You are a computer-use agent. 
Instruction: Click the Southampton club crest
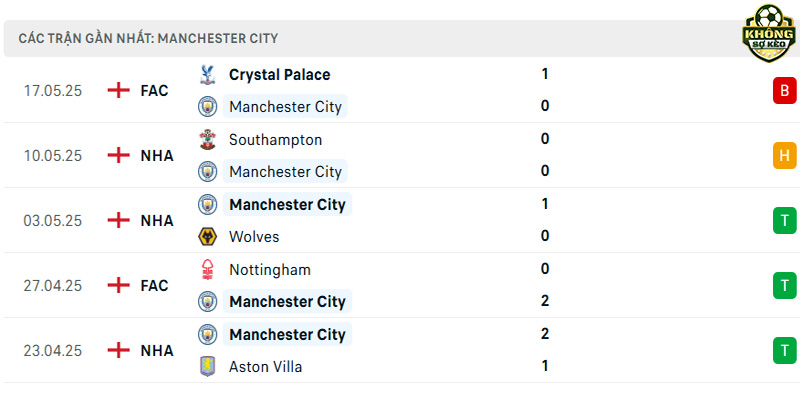[207, 139]
